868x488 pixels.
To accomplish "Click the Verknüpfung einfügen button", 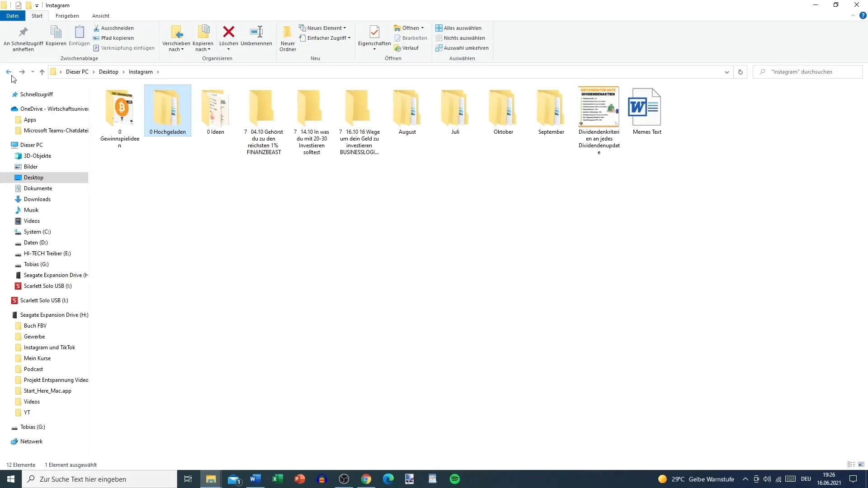I will click(x=127, y=47).
